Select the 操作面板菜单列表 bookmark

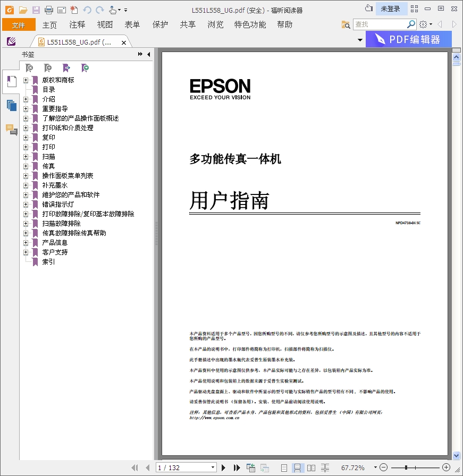coord(68,176)
